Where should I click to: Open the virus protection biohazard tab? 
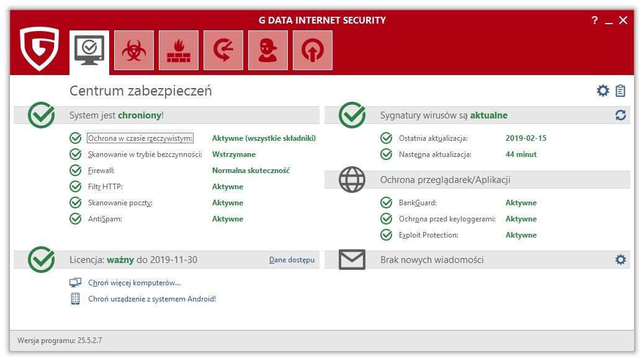pyautogui.click(x=134, y=50)
